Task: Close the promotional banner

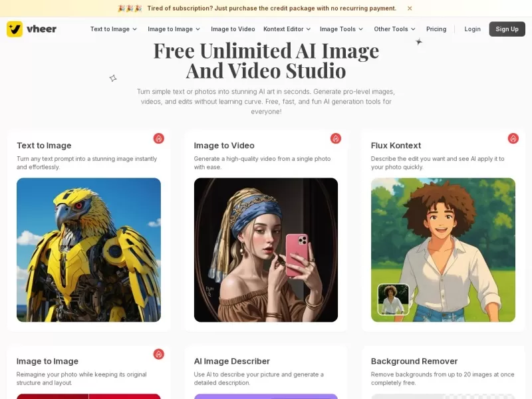Action: click(410, 9)
